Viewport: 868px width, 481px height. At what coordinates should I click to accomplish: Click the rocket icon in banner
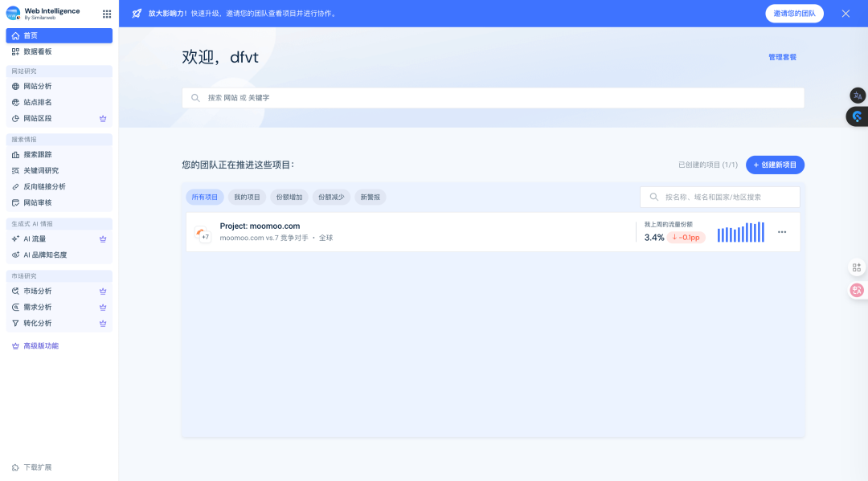tap(137, 14)
